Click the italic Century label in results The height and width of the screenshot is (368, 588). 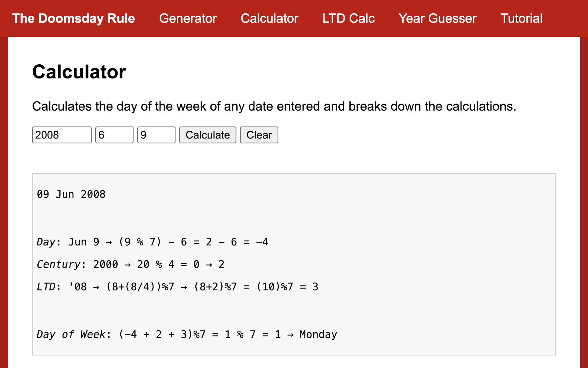point(58,264)
